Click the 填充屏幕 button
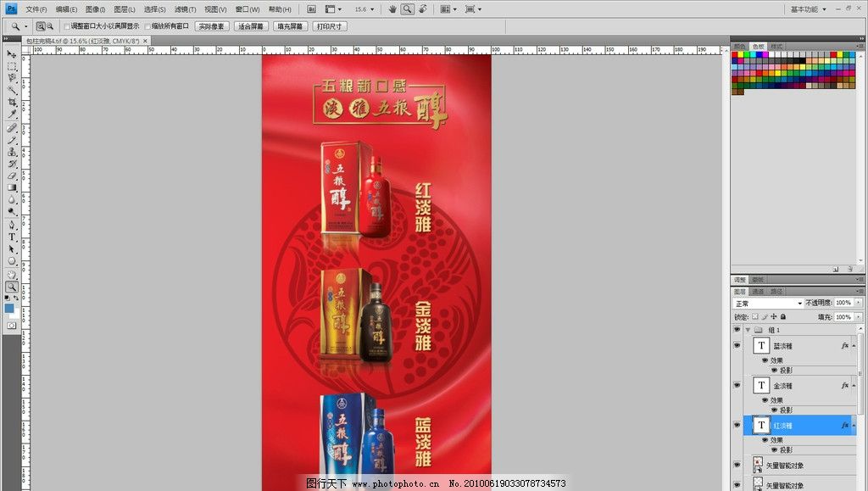This screenshot has width=868, height=491. coord(291,26)
